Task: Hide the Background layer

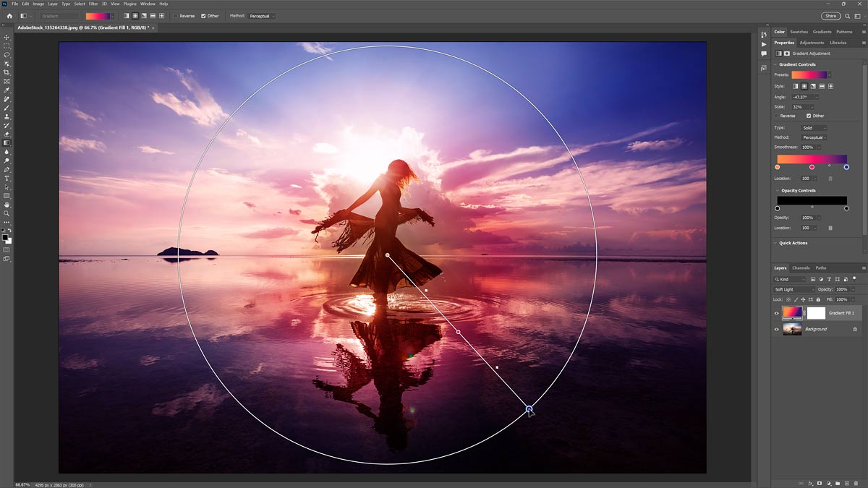Action: point(777,329)
